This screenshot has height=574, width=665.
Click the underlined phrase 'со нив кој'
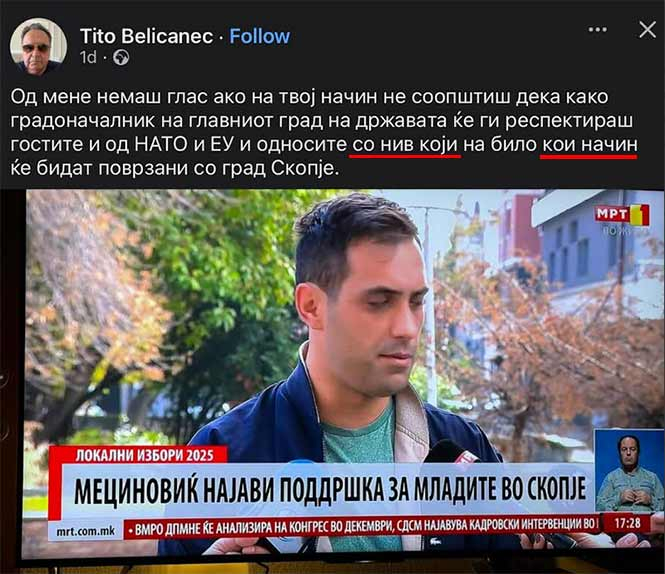tap(405, 145)
